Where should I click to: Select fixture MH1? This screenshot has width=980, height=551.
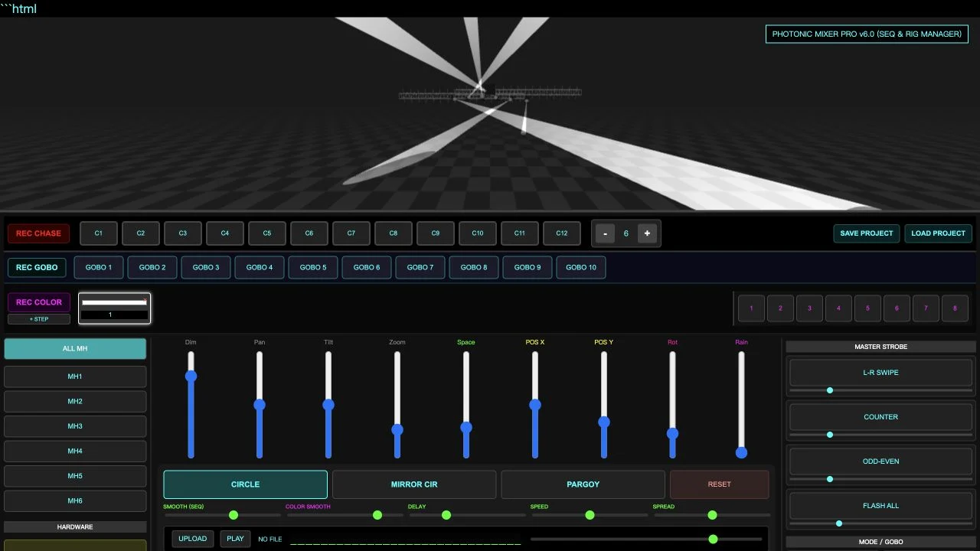(75, 377)
